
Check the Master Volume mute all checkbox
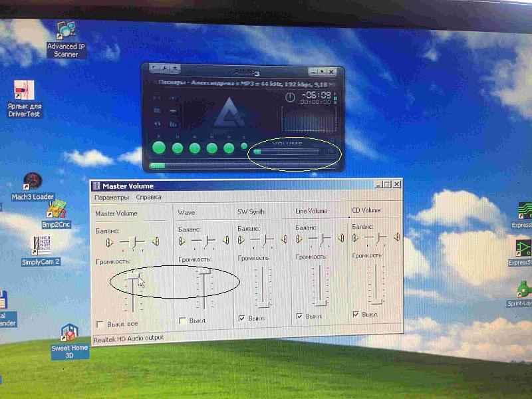(x=100, y=324)
